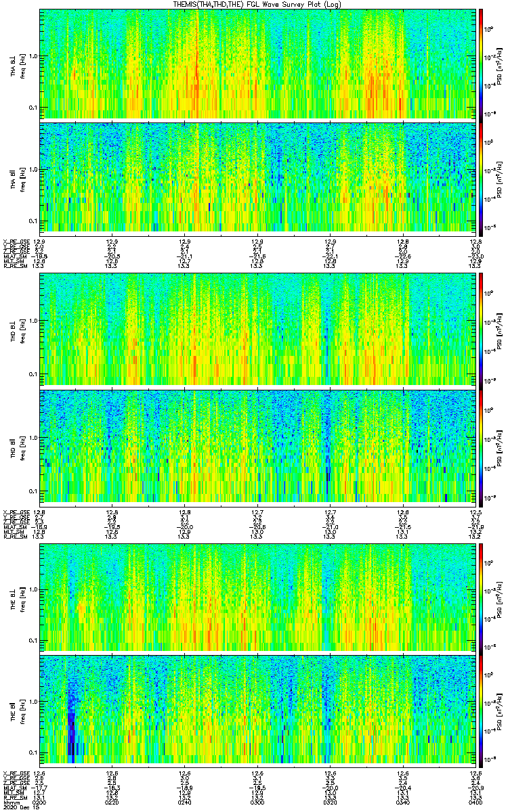Click the PSD [nT²/Hz] label beside THE B-parallel color bar
508x812 pixels.
499,710
